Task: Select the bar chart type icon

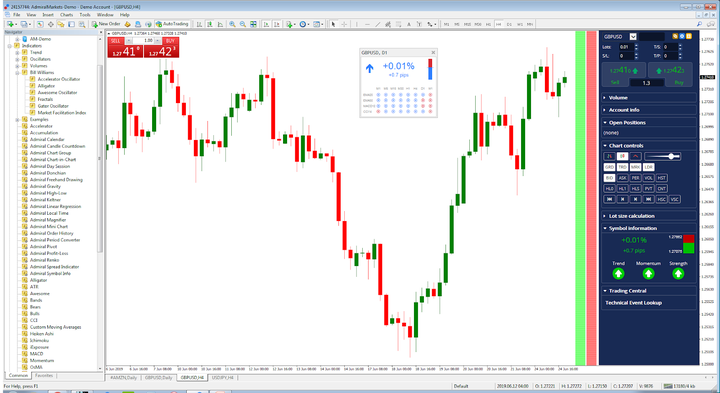Action: 199,24
